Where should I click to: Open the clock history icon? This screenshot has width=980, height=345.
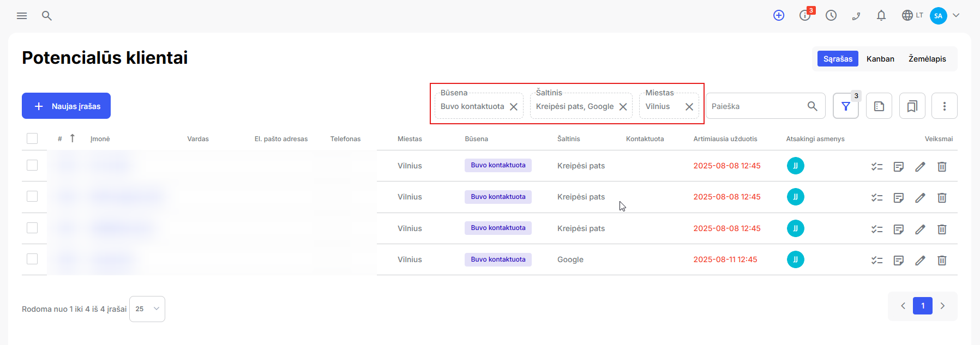click(831, 16)
